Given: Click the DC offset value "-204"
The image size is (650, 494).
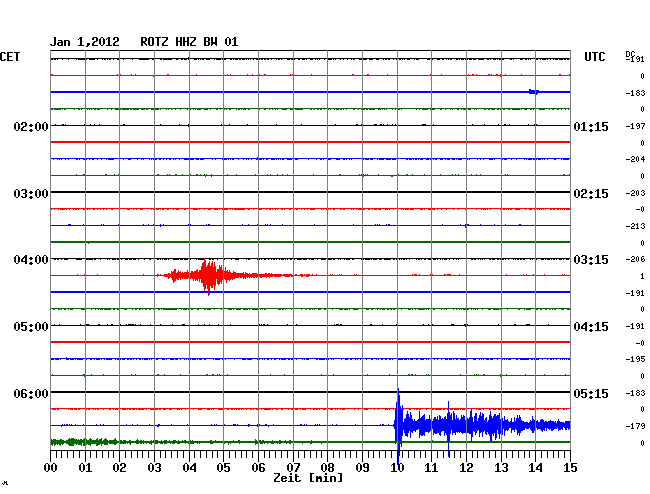Looking at the screenshot, I should coord(635,159).
